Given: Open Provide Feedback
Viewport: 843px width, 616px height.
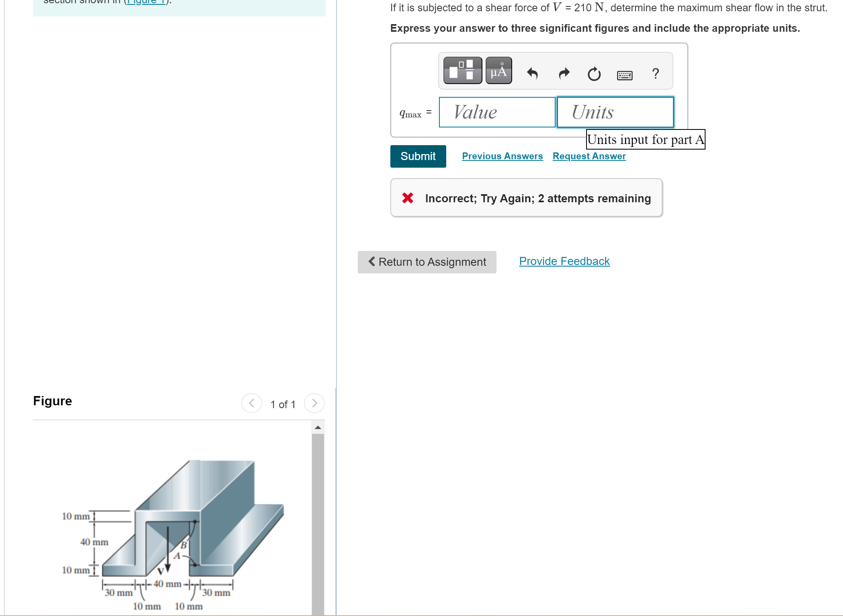Looking at the screenshot, I should 564,261.
